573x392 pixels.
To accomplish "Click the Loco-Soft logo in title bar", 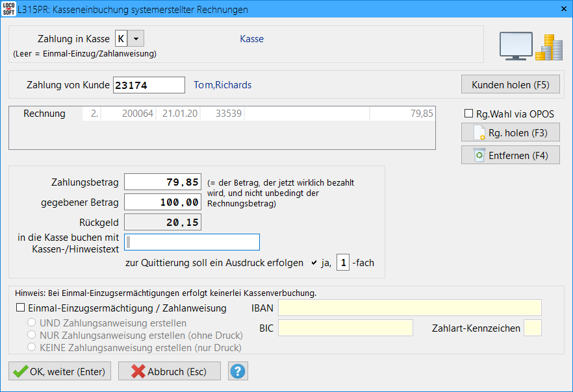I will coord(9,10).
